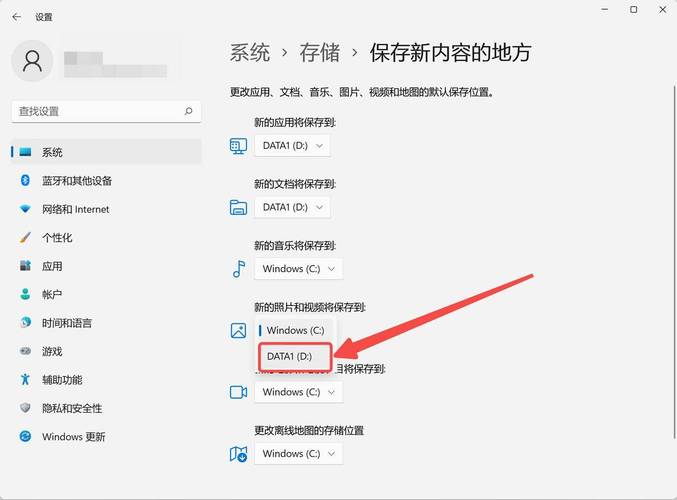This screenshot has width=677, height=500.
Task: Click the photos picture icon
Action: pyautogui.click(x=238, y=331)
